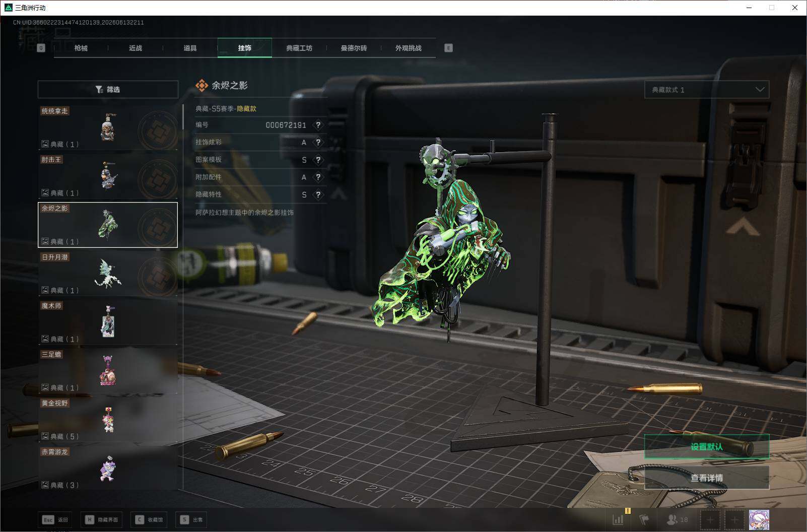Screen dimensions: 807x532
Task: Click the Esc 返回 back button
Action: [x=55, y=519]
